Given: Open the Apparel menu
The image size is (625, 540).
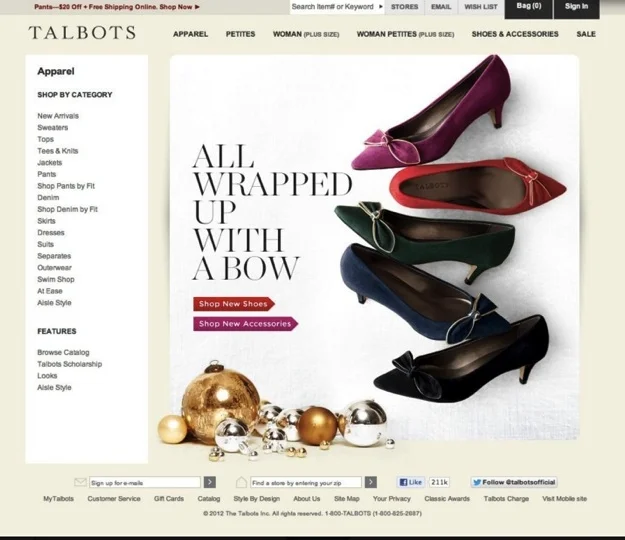Looking at the screenshot, I should point(191,34).
